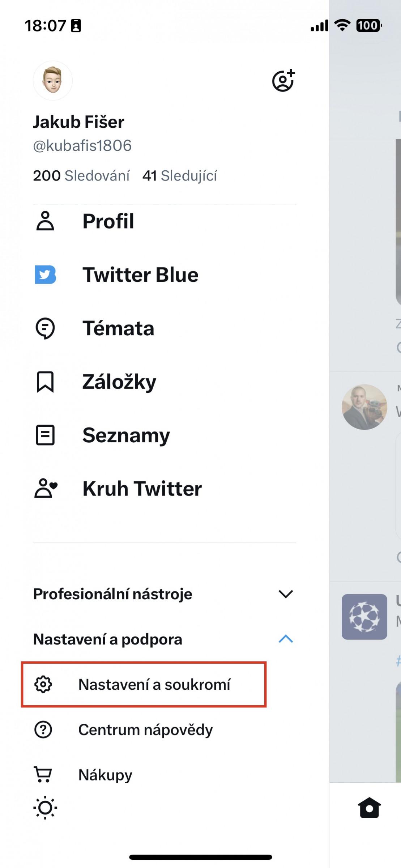Select Nastavení a soukromí

[144, 684]
